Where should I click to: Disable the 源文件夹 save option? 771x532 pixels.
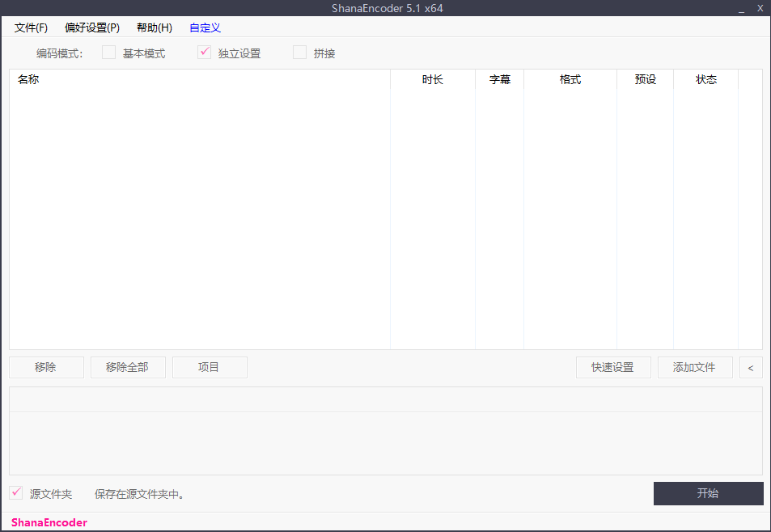15,492
